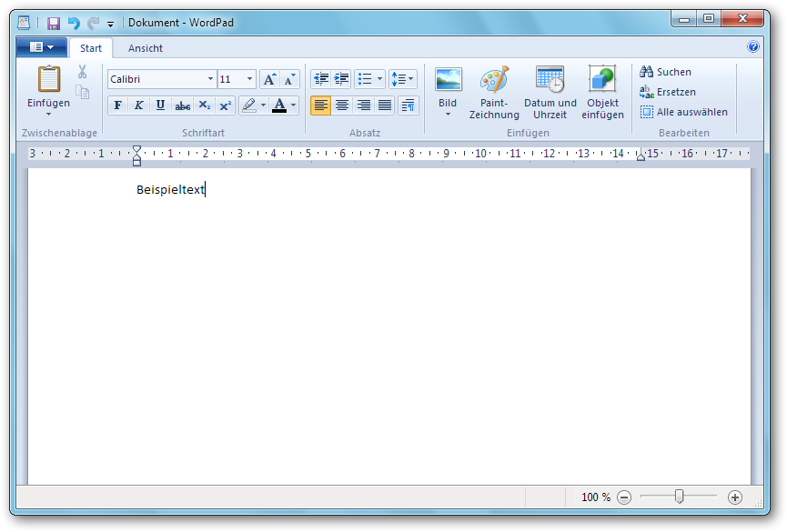Switch to the Ansicht tab
Image resolution: width=787 pixels, height=532 pixels.
click(146, 48)
